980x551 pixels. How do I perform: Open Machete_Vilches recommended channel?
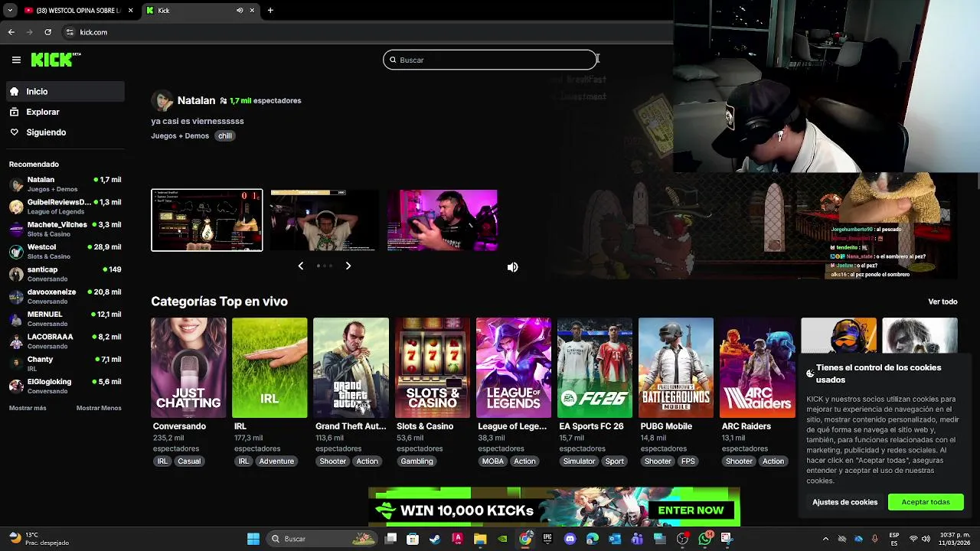pos(65,229)
